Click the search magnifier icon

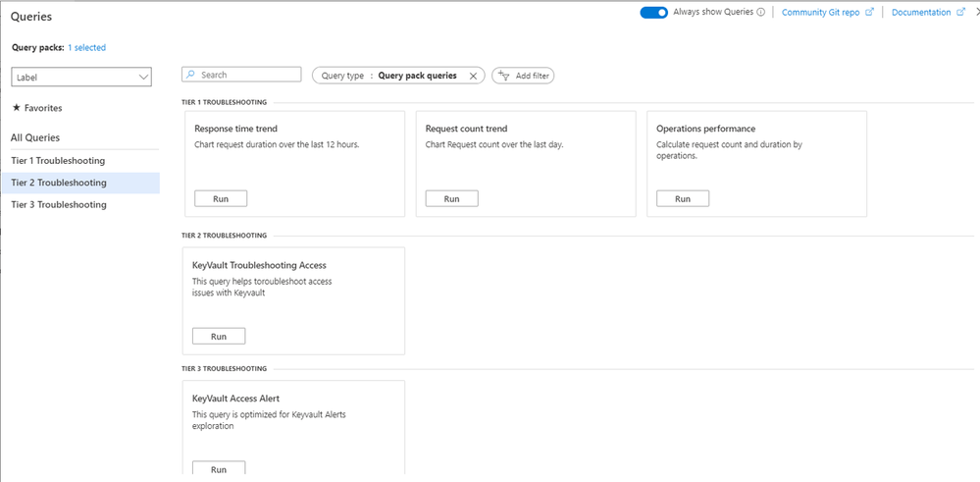click(190, 75)
